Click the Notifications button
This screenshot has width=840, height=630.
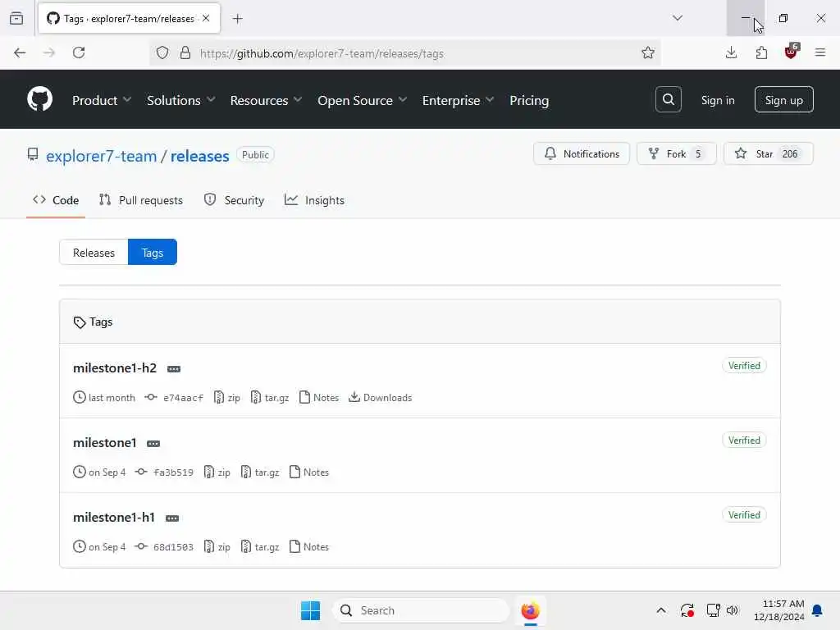582,153
